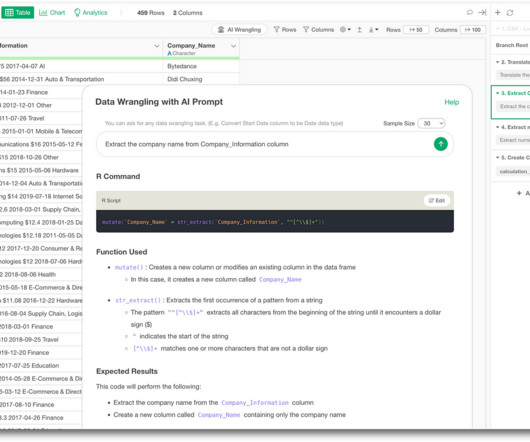The image size is (530, 442).
Task: Open the Company_Name column header menu
Action: pos(233,46)
